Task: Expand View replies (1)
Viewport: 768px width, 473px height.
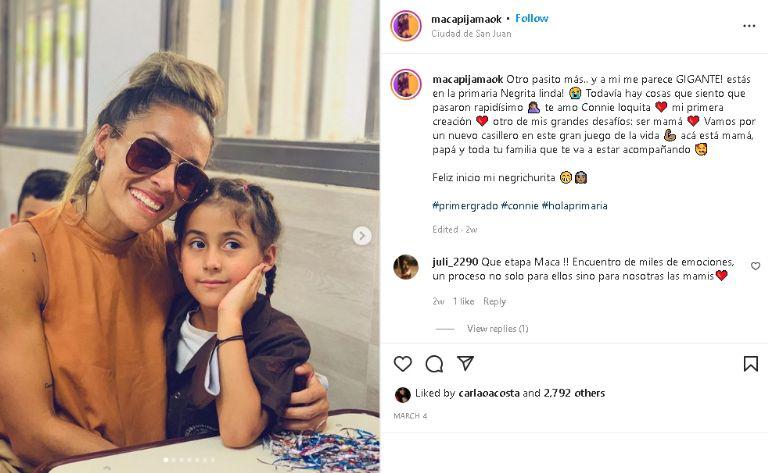Action: [x=497, y=328]
